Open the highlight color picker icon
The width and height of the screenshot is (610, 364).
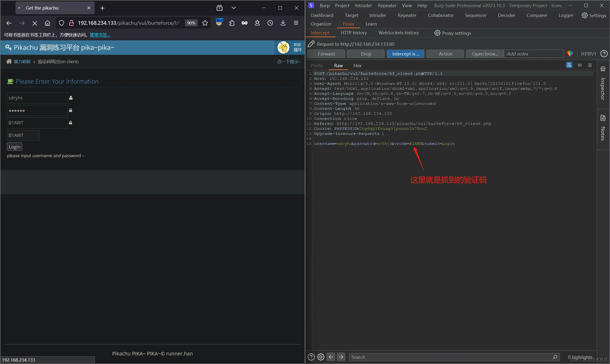click(x=570, y=53)
